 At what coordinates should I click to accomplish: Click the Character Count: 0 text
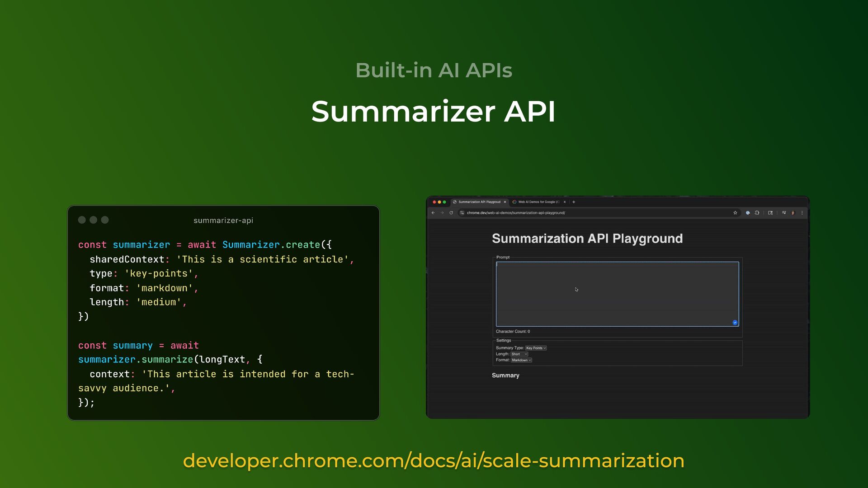pyautogui.click(x=513, y=332)
